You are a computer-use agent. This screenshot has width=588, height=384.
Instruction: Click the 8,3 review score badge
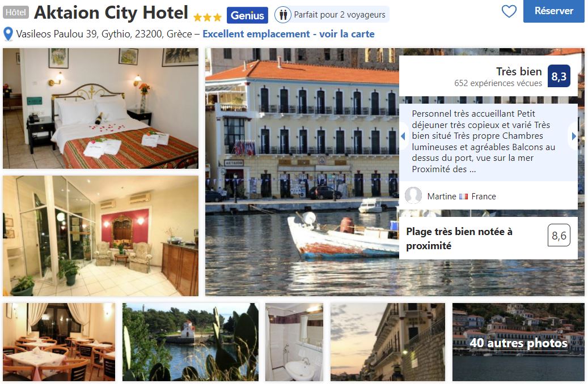pos(559,76)
